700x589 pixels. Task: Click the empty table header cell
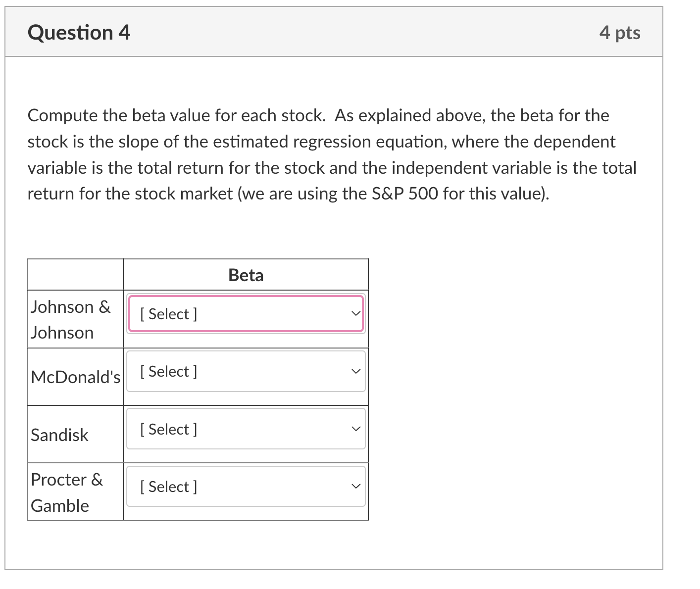pyautogui.click(x=75, y=274)
